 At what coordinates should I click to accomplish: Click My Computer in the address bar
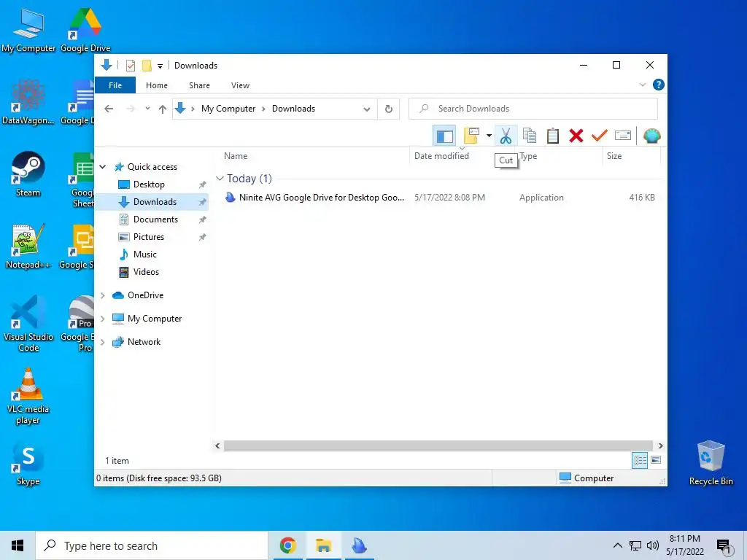click(228, 109)
